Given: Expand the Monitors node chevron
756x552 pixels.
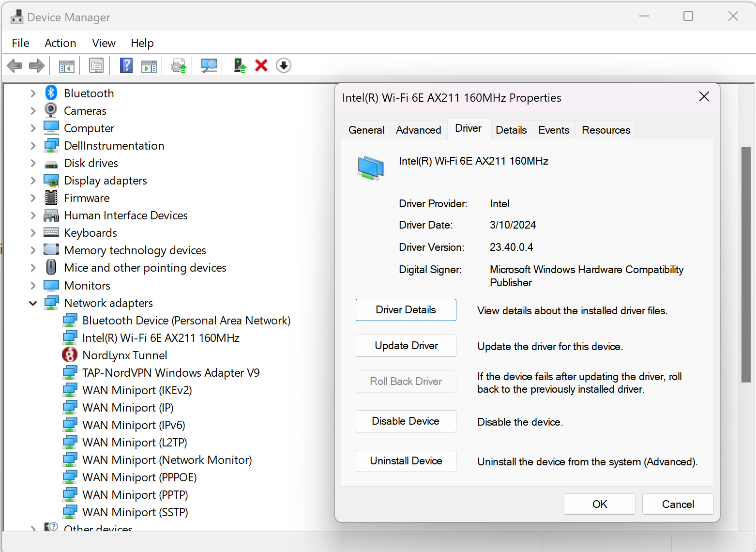Looking at the screenshot, I should pyautogui.click(x=33, y=285).
